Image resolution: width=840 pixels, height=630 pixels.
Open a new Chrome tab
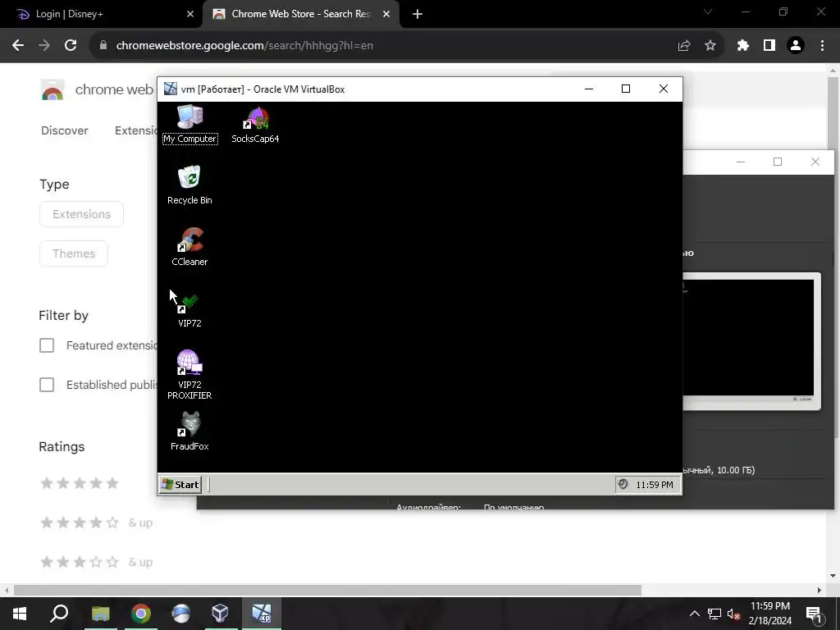[418, 15]
